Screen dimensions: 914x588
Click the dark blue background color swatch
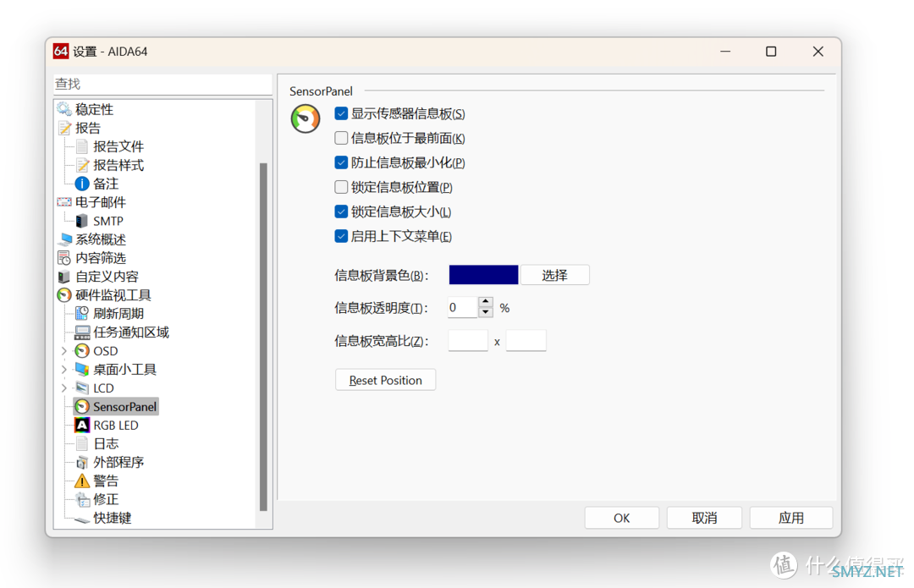(x=483, y=275)
